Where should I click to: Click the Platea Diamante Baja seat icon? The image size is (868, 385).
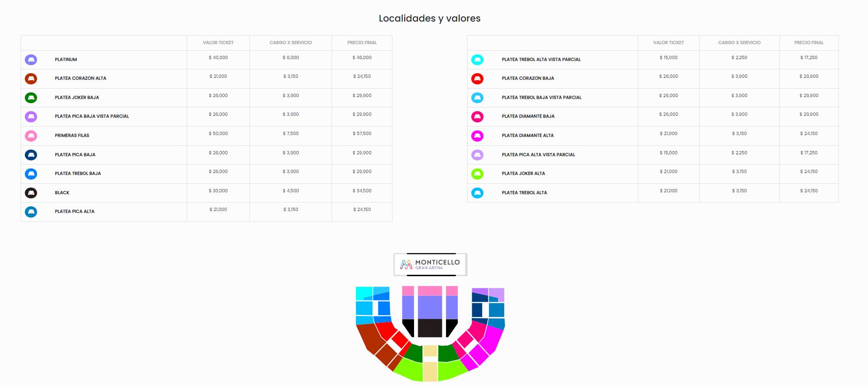477,116
